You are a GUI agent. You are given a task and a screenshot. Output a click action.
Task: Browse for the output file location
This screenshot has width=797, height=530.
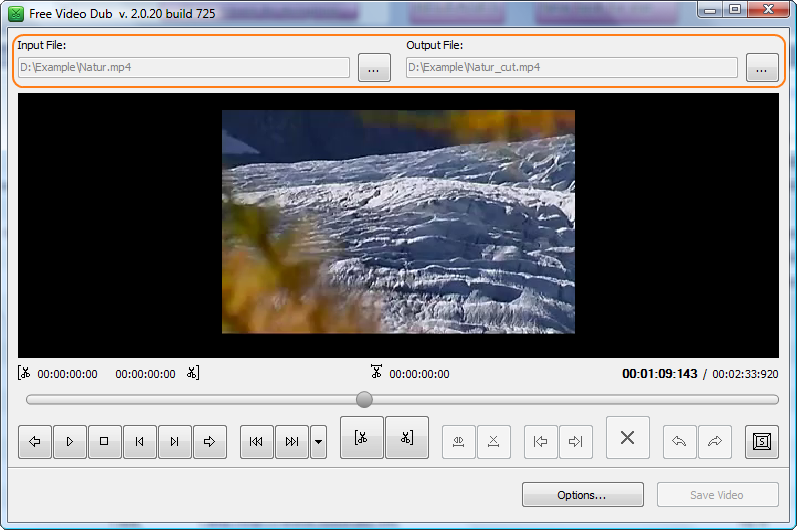[762, 68]
